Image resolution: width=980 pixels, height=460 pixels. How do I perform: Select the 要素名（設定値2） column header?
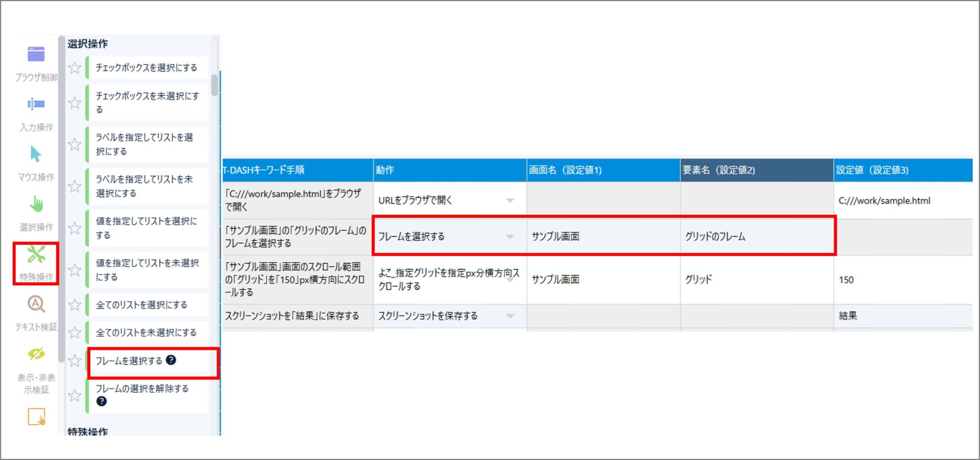coord(756,170)
